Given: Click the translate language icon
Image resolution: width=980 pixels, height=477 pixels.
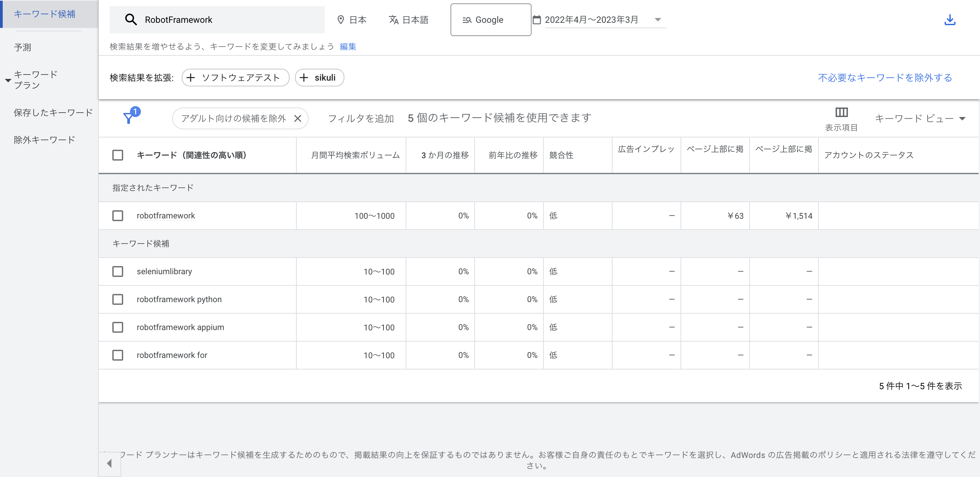Looking at the screenshot, I should click(x=394, y=19).
